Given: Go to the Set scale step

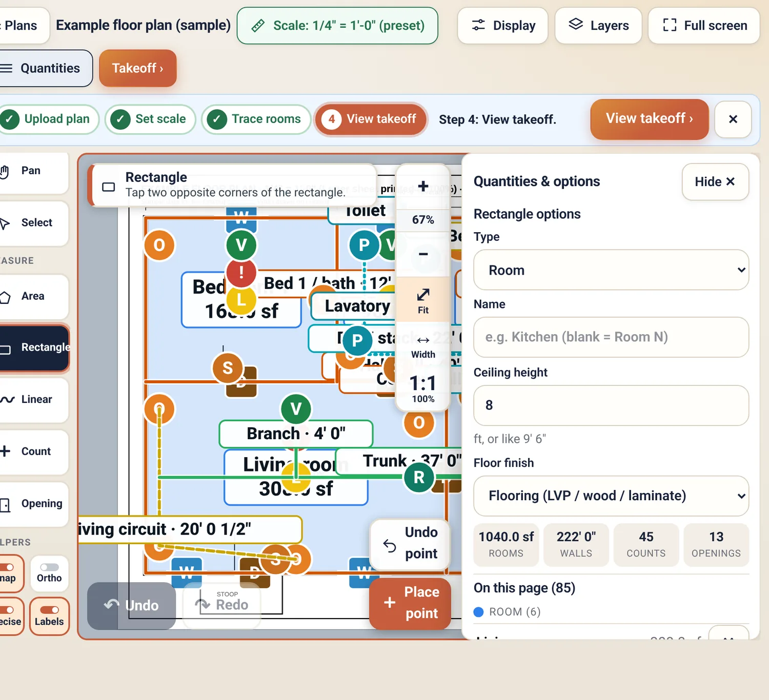Looking at the screenshot, I should (151, 119).
